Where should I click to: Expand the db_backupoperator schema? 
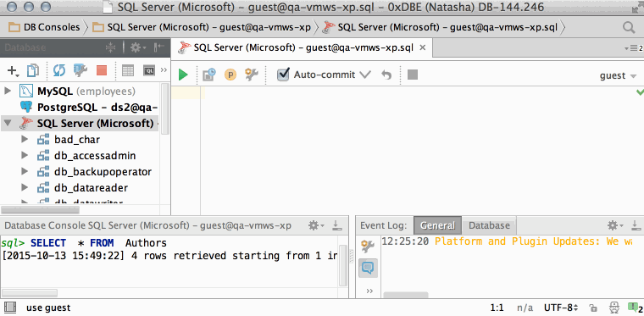coord(25,171)
